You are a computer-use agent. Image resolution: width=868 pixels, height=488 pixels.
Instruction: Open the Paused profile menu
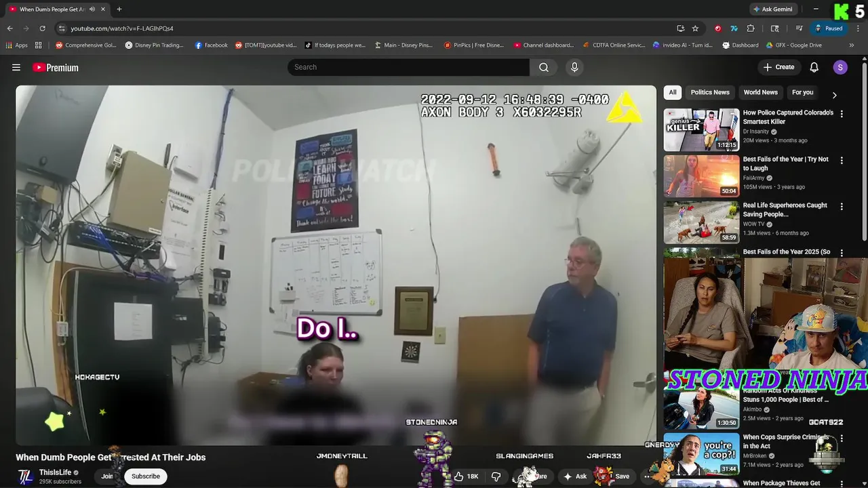pos(829,28)
